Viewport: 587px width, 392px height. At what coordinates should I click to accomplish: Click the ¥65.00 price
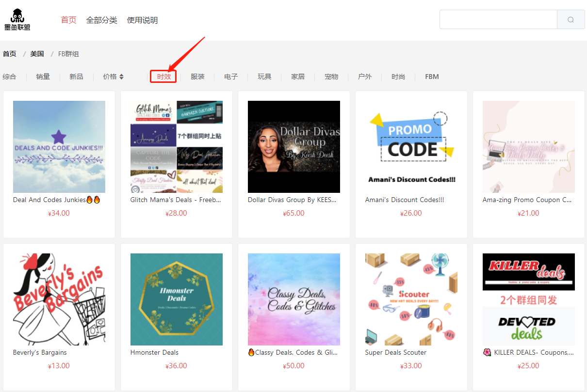294,213
